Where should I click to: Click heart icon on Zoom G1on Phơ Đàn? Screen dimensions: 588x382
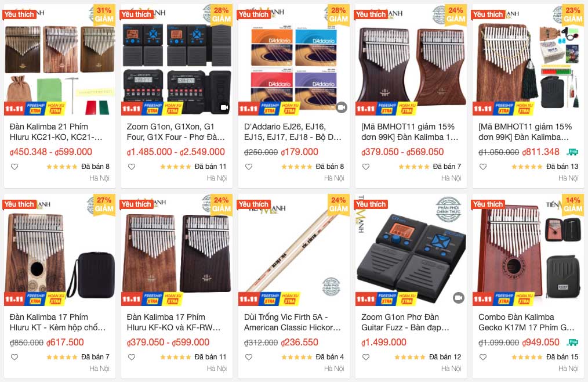tap(366, 357)
